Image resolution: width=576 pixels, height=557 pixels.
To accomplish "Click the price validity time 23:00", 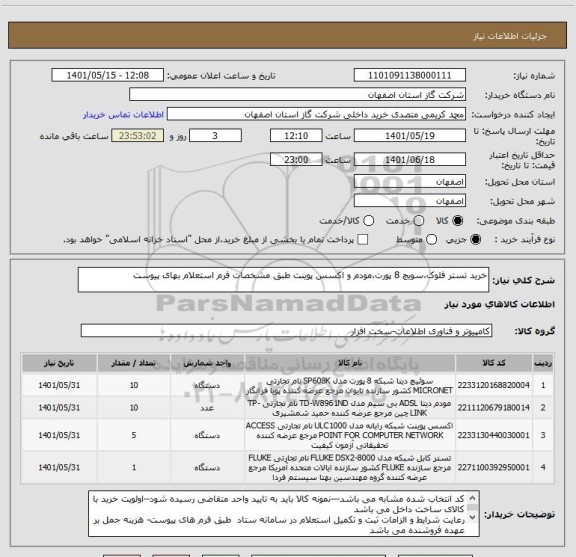I will [296, 159].
